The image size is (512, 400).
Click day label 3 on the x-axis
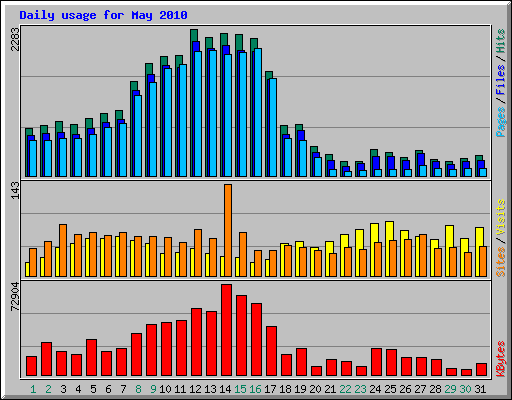click(x=63, y=389)
